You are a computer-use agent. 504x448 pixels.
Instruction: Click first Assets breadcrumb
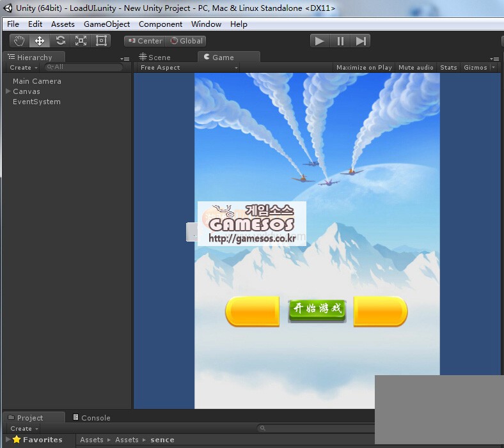point(91,440)
